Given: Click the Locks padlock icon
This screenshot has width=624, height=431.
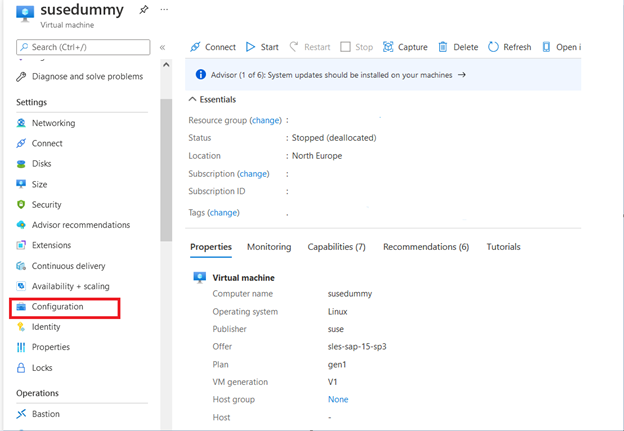Looking at the screenshot, I should coord(21,367).
